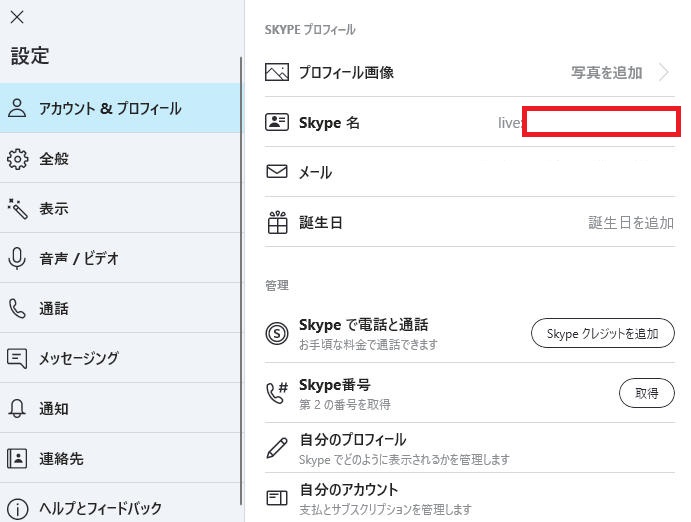691x522 pixels.
Task: Click the ID card icon beside Skype 名
Action: [277, 122]
